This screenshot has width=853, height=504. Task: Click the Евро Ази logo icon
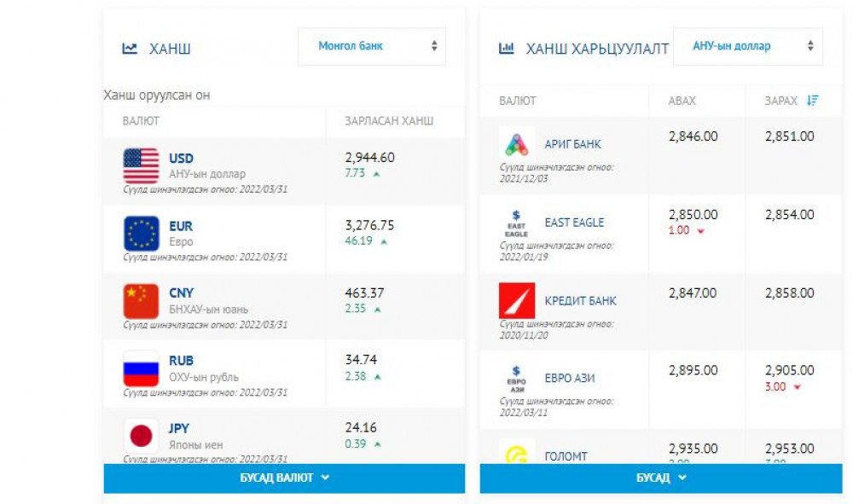point(516,379)
